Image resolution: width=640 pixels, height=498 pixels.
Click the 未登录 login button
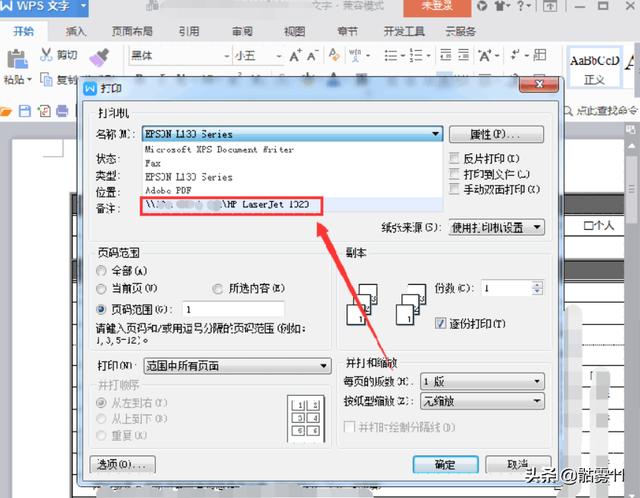click(x=437, y=7)
